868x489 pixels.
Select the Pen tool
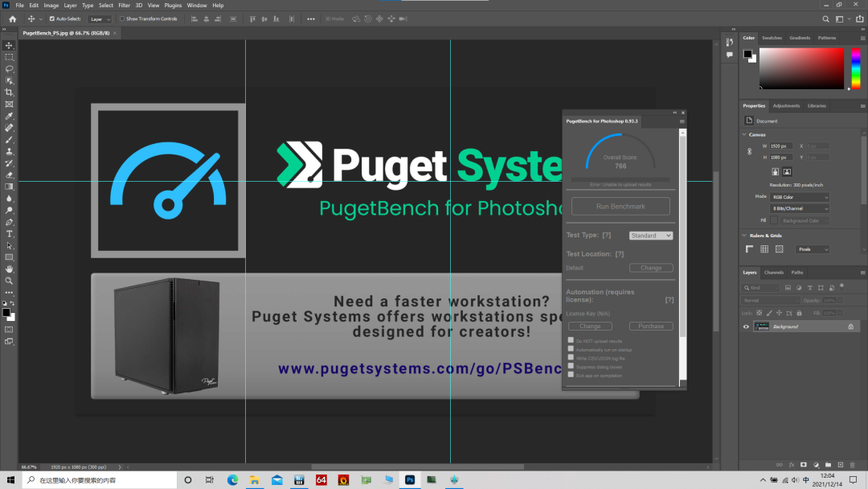point(10,222)
